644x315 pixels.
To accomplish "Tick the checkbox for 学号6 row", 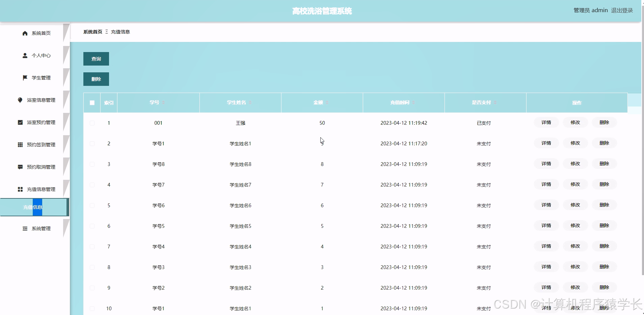I will 92,205.
